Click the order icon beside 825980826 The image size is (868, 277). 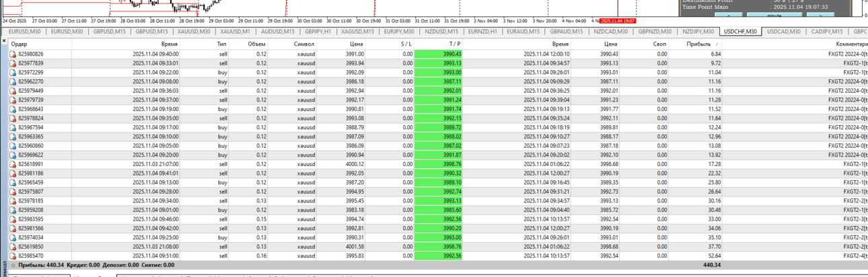[13, 54]
